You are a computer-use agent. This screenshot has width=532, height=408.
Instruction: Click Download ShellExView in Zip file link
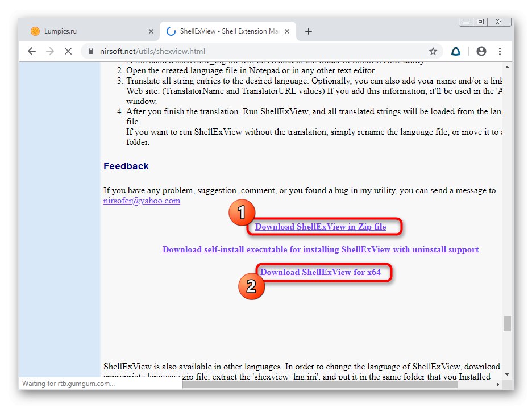321,227
